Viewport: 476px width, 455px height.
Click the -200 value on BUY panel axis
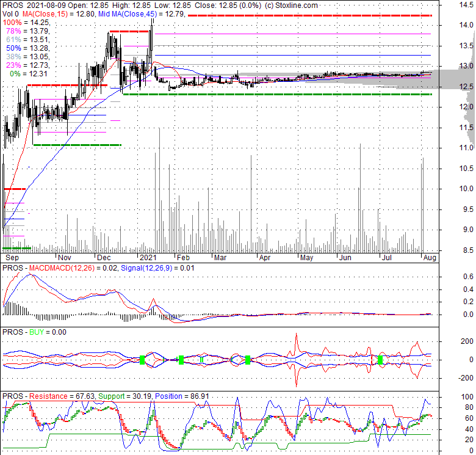coord(466,378)
